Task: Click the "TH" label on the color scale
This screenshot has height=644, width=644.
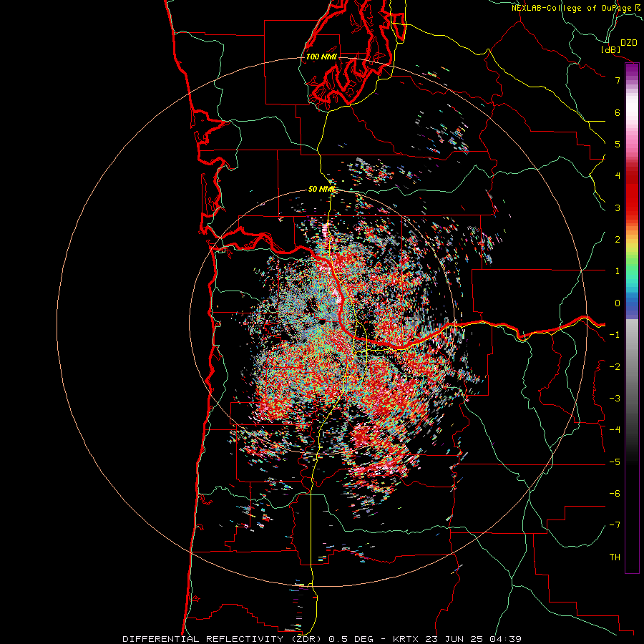Action: click(615, 557)
